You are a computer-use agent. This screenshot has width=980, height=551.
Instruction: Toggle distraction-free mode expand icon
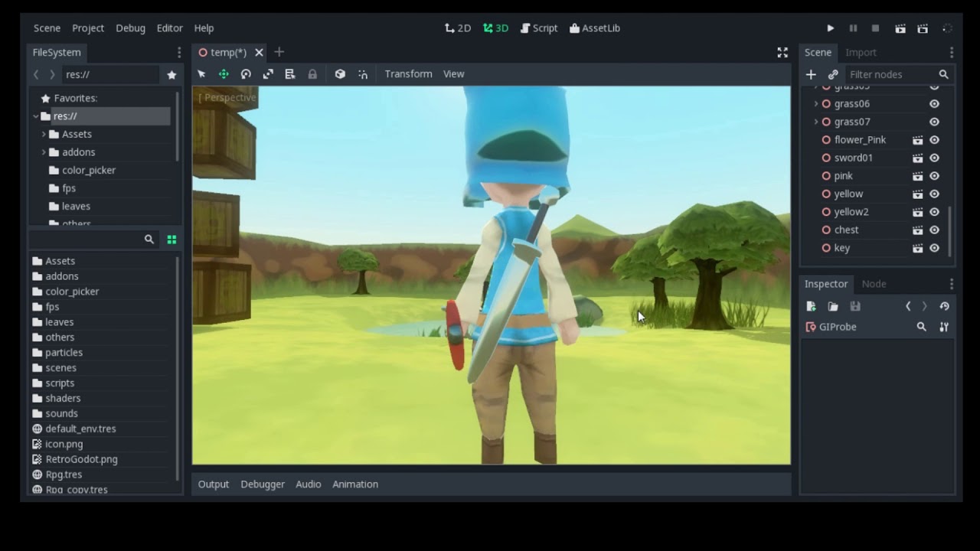pyautogui.click(x=782, y=53)
